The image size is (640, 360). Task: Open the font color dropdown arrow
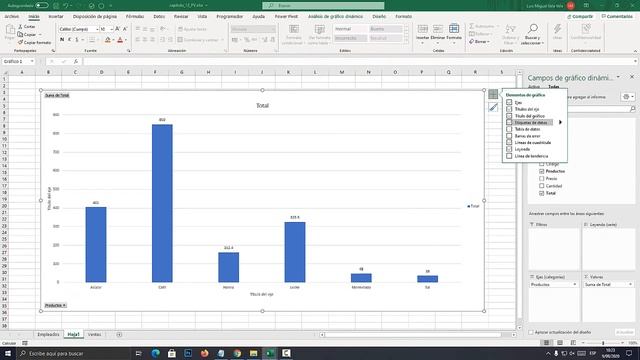126,40
